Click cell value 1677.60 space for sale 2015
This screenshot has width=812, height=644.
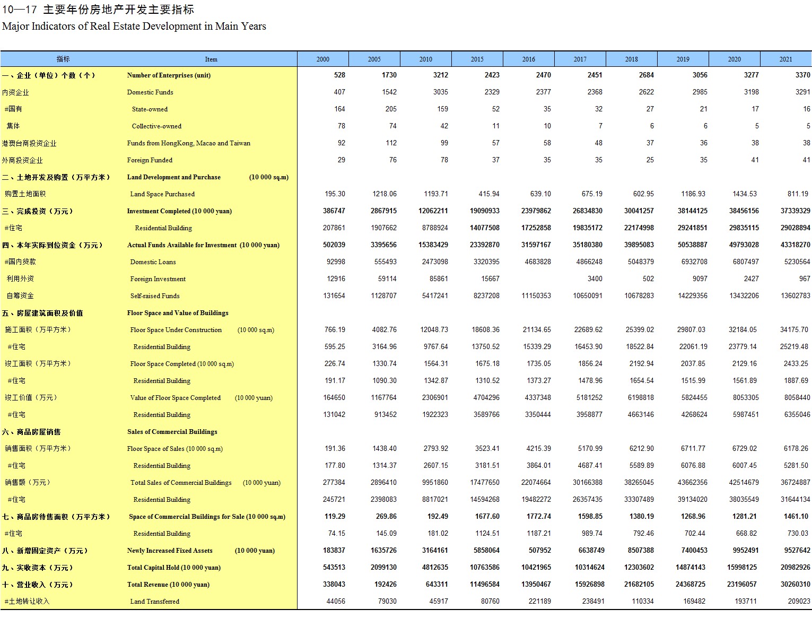coord(487,517)
